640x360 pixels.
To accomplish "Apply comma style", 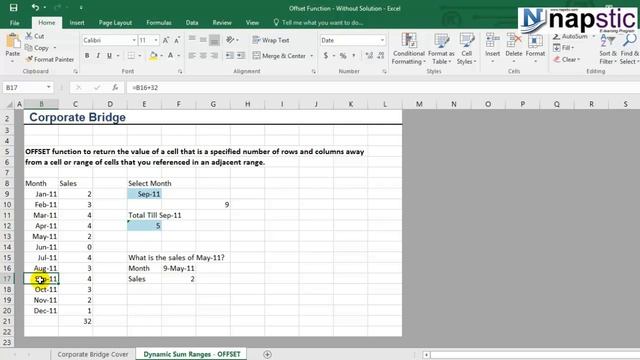I will (x=353, y=56).
